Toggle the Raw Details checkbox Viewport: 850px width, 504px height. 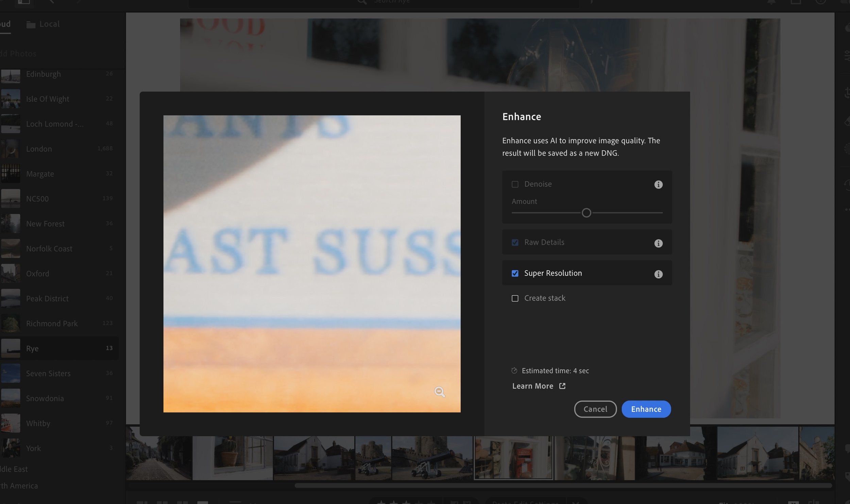pyautogui.click(x=515, y=242)
